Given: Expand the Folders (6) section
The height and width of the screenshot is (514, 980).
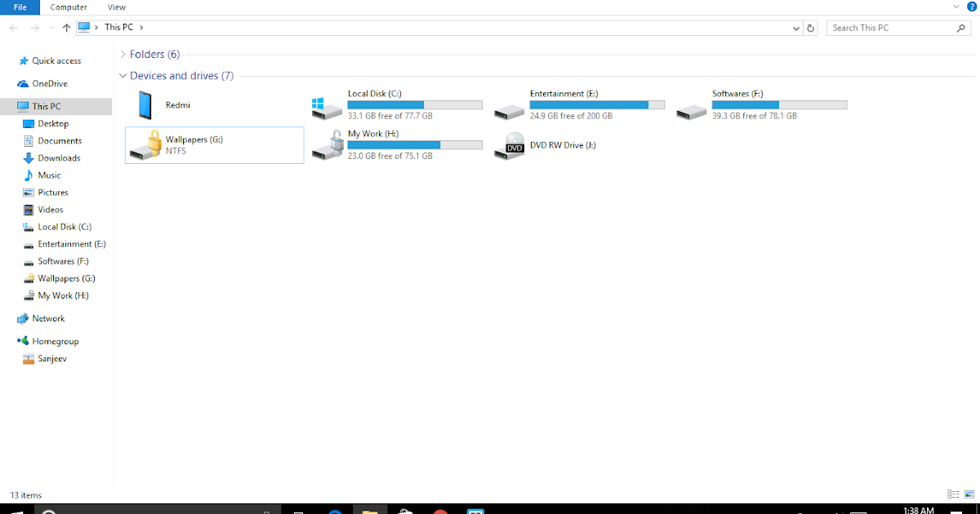Looking at the screenshot, I should pyautogui.click(x=123, y=54).
